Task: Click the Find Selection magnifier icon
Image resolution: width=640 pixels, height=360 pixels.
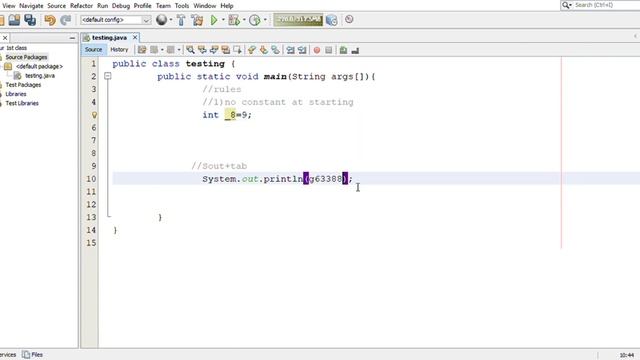Action: (190, 50)
